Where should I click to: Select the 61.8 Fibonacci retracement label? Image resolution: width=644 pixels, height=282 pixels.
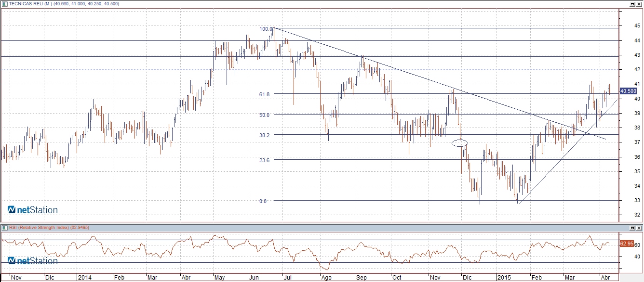point(264,94)
